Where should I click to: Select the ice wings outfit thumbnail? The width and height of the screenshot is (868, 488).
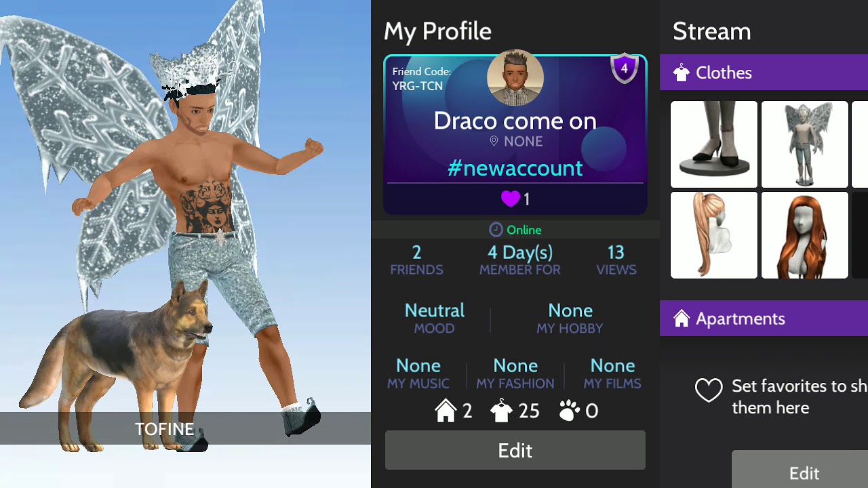pyautogui.click(x=805, y=144)
